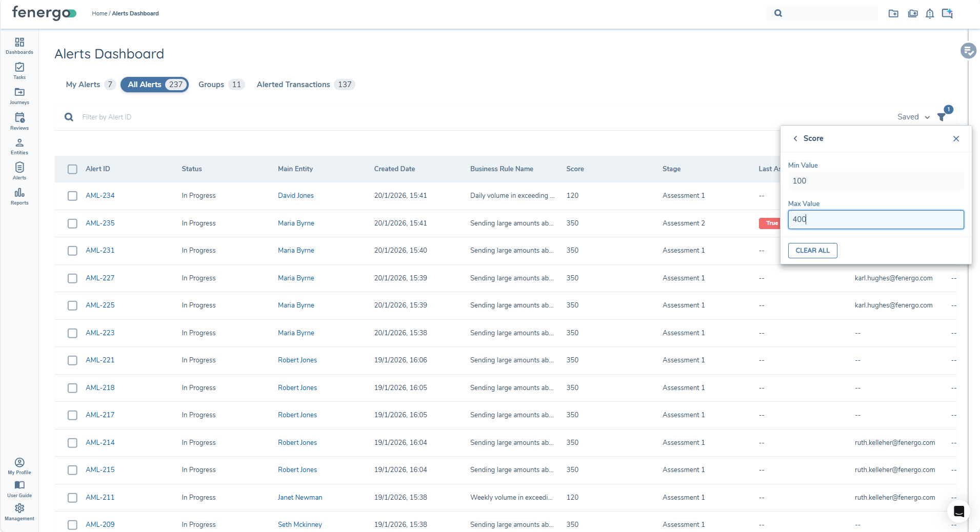Viewport: 980px width, 532px height.
Task: Tick the checkbox next to AML-211
Action: click(x=72, y=498)
